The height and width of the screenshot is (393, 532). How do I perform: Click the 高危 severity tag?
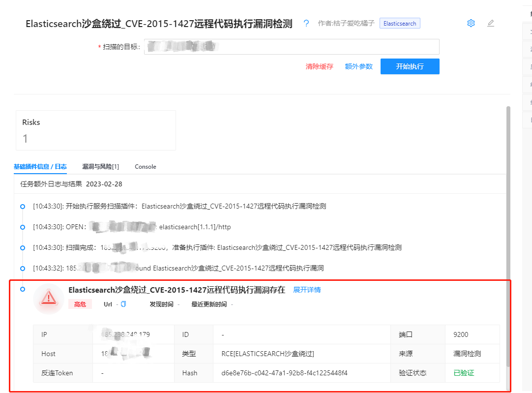[80, 304]
